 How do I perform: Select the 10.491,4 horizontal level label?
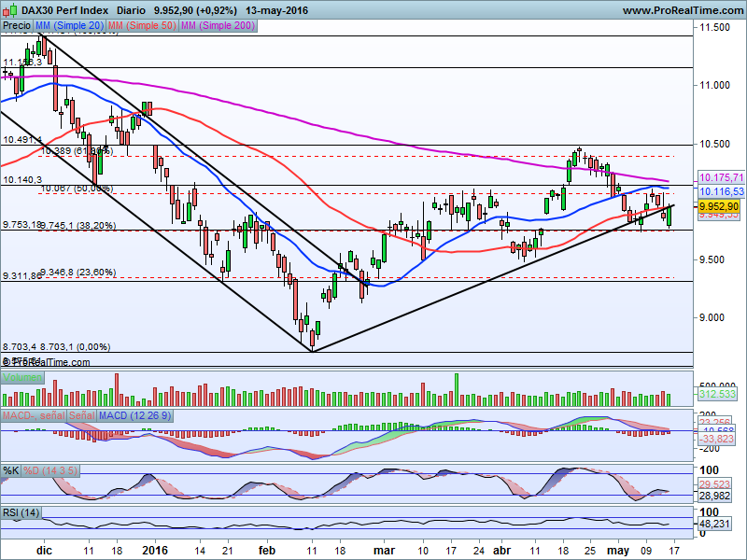tap(22, 139)
